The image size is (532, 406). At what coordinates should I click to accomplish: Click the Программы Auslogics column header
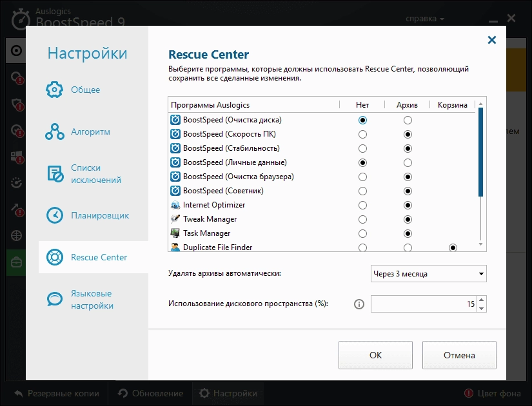point(254,105)
